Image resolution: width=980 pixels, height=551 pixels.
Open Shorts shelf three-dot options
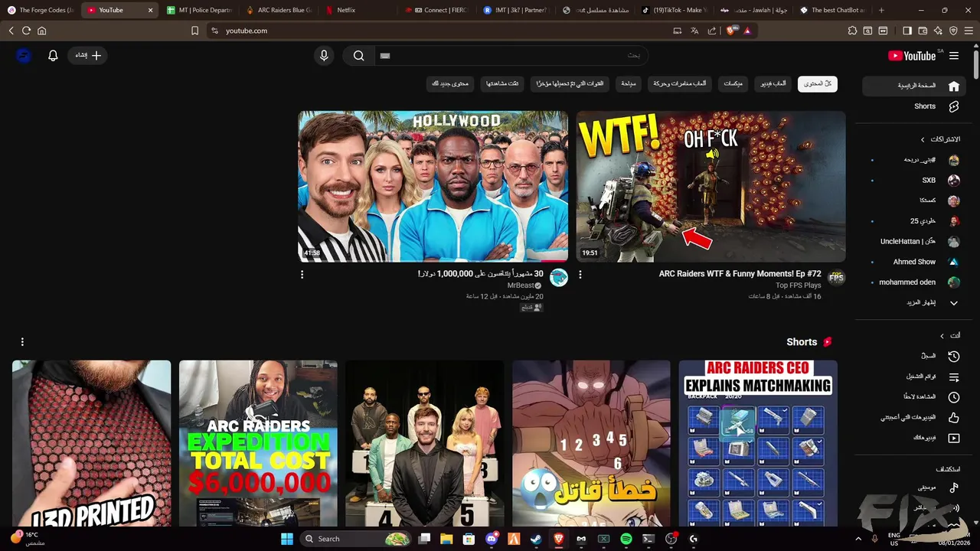click(x=22, y=342)
